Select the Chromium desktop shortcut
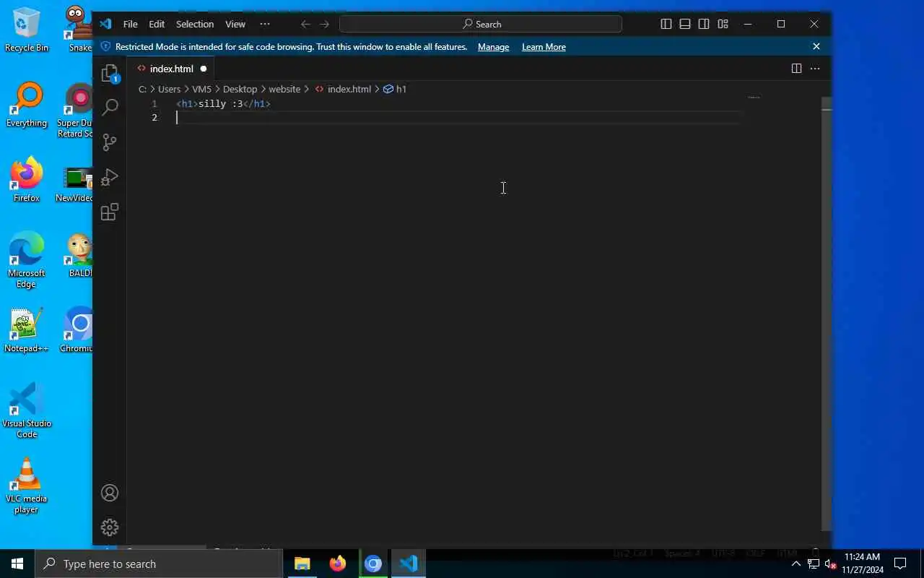The image size is (924, 578). point(77,331)
